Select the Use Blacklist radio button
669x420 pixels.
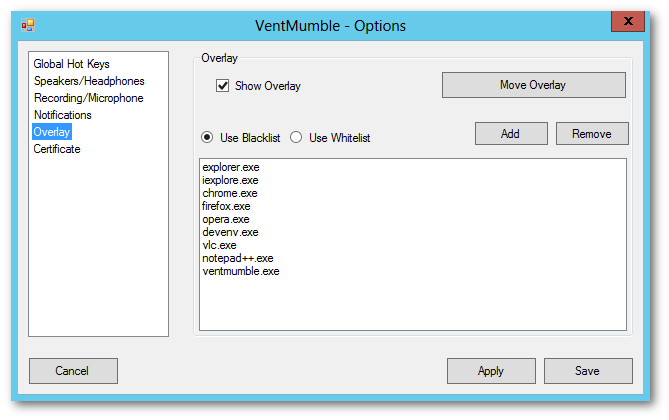(x=207, y=137)
